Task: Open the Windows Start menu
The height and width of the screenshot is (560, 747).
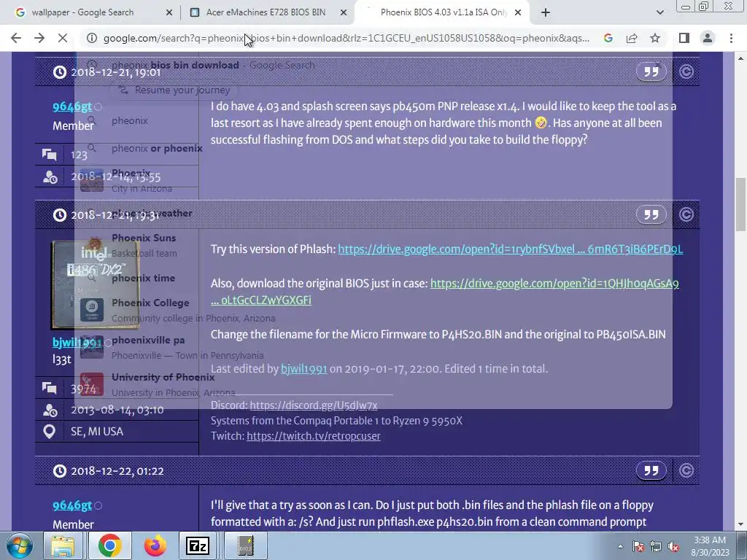Action: [x=20, y=545]
